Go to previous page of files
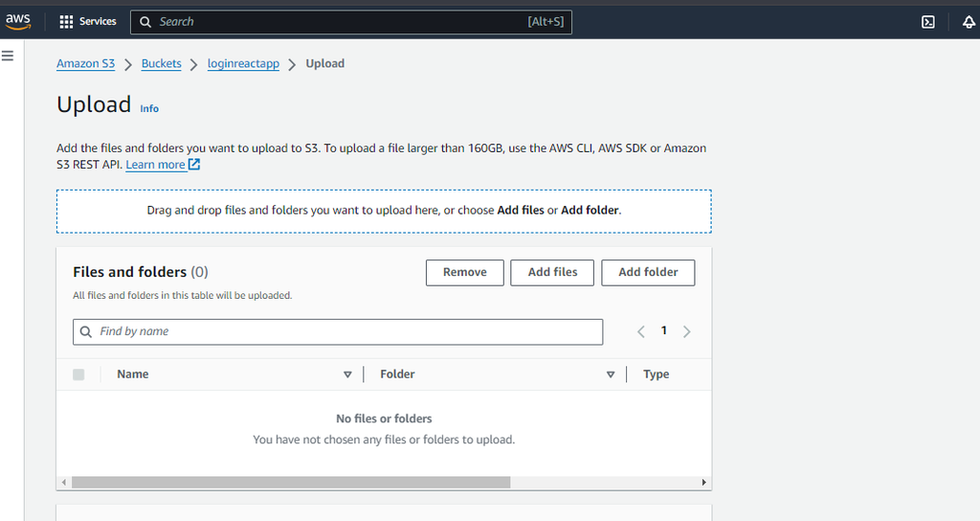 pyautogui.click(x=641, y=331)
